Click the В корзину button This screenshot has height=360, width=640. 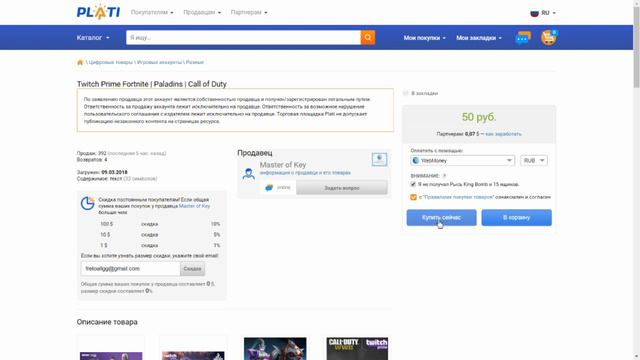[x=516, y=218]
